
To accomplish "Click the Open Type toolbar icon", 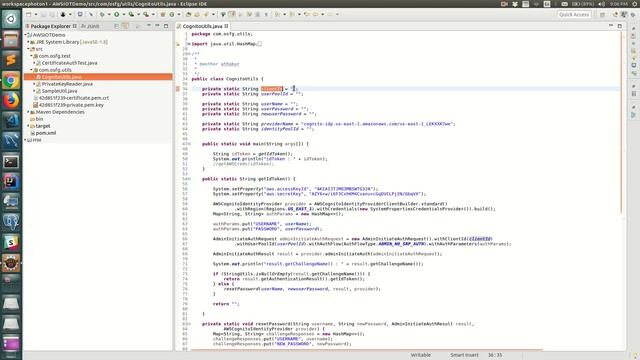I will pos(188,14).
